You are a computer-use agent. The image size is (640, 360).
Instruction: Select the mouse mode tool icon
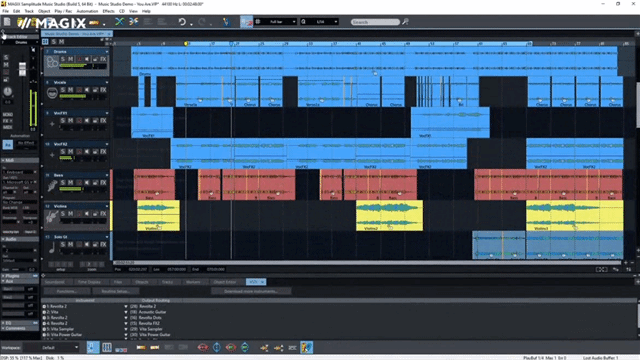[x=226, y=22]
